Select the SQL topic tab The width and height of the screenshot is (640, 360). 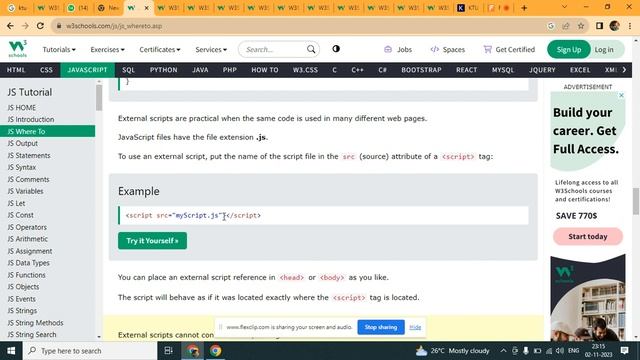(128, 70)
